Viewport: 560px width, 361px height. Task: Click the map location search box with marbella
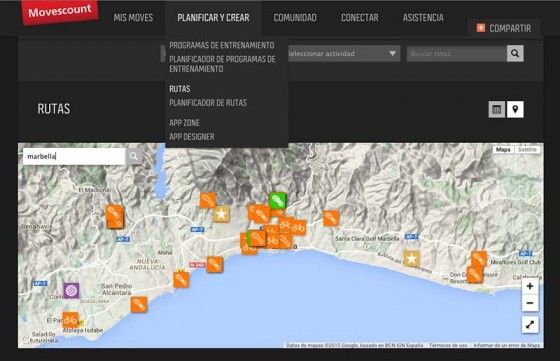tap(74, 156)
